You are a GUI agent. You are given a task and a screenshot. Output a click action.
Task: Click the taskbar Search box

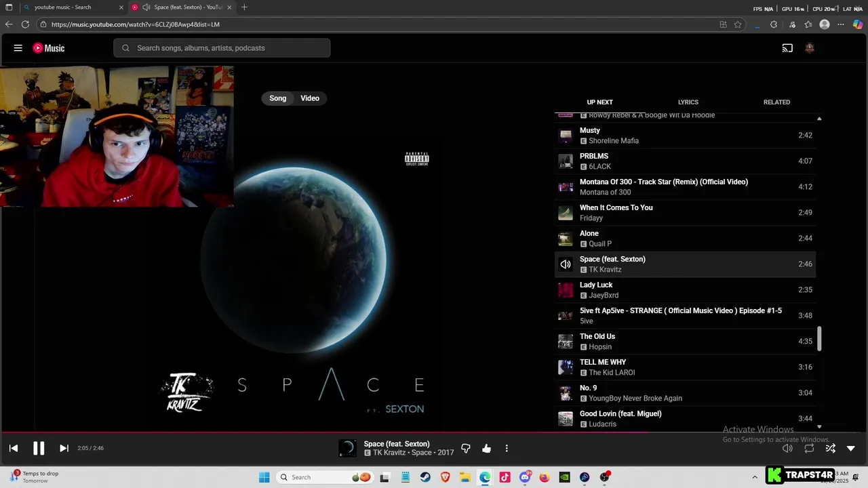[324, 477]
